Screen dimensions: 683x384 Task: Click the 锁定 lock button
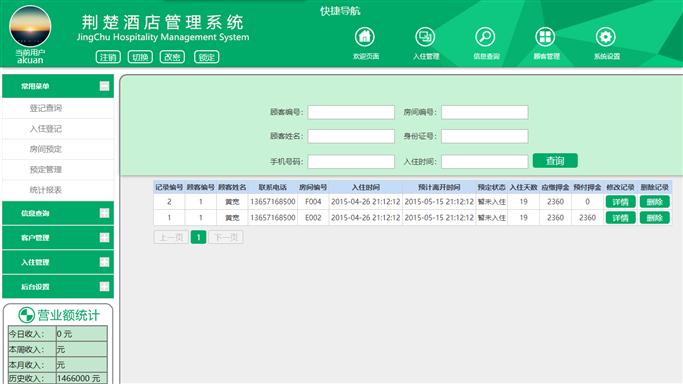point(206,57)
